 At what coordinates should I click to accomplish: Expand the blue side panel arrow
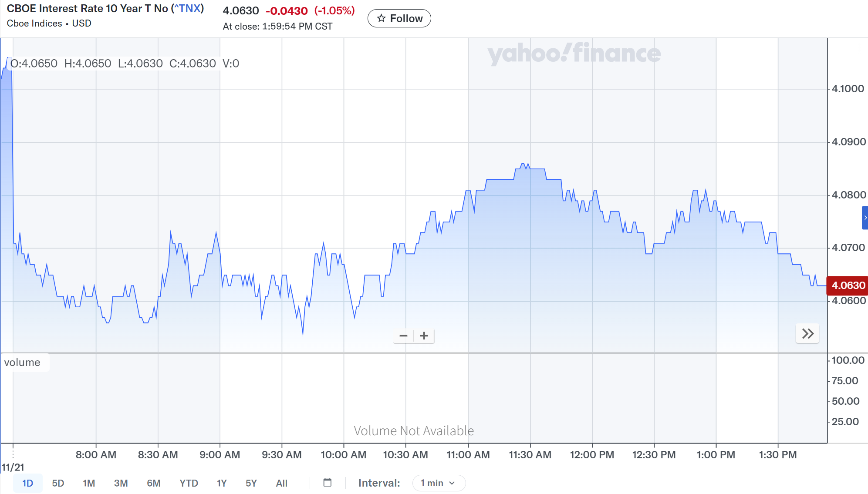coord(865,218)
